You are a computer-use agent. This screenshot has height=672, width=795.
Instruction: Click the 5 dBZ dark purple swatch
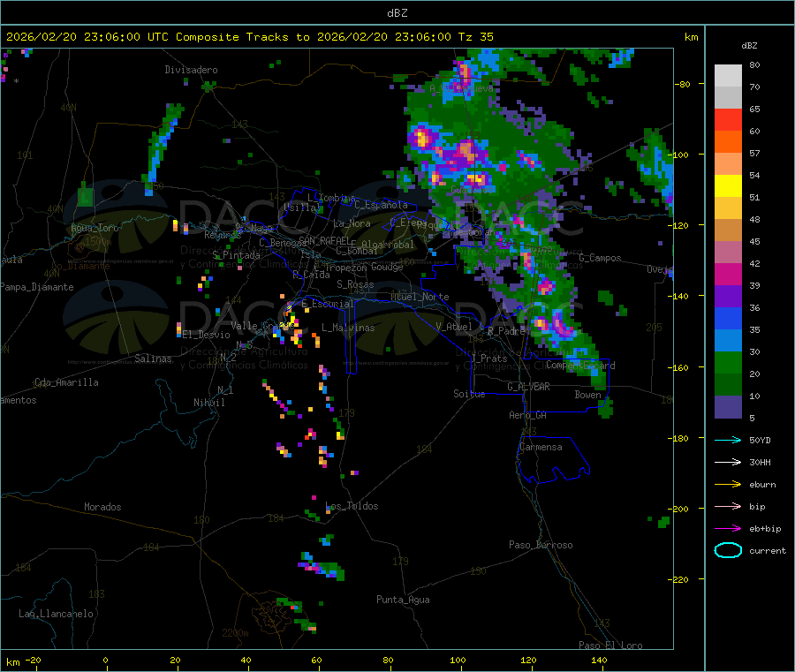[x=728, y=407]
